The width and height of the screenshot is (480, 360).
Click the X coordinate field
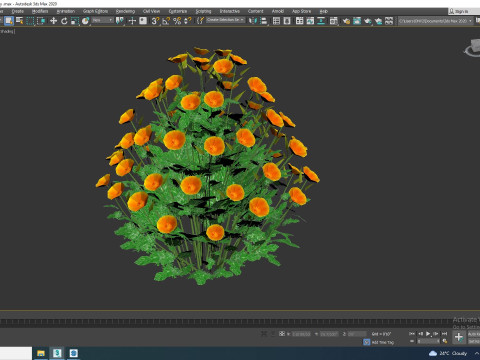pos(301,334)
